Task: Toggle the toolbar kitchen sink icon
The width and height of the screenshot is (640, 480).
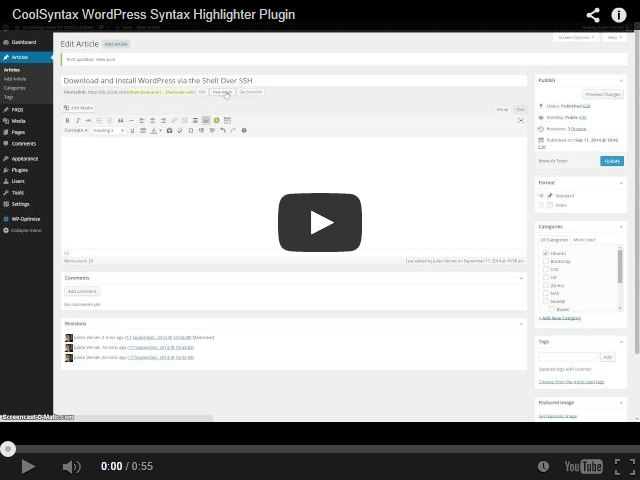Action: pyautogui.click(x=206, y=120)
